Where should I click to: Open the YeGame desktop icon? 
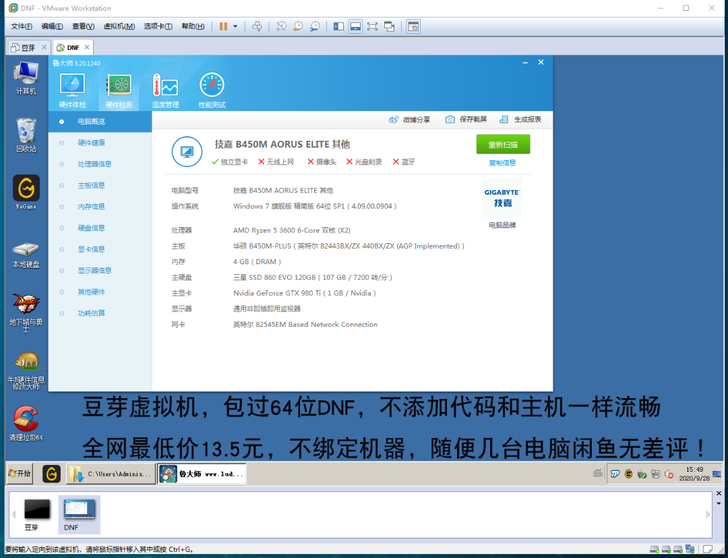26,193
